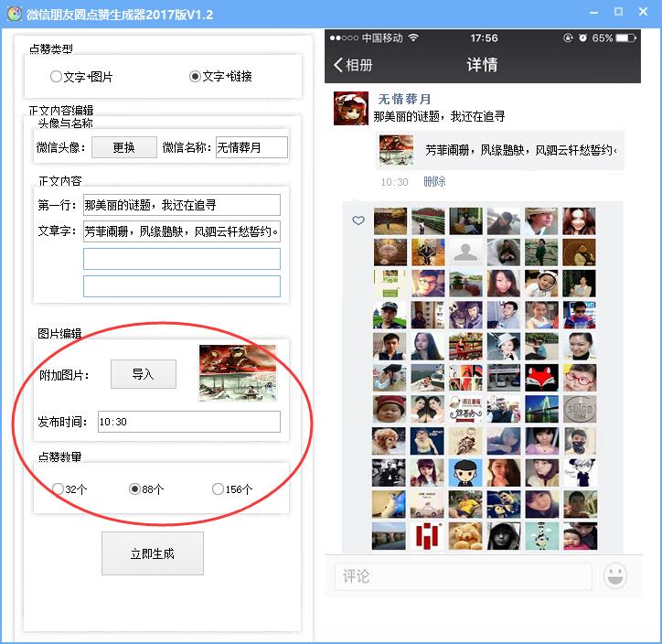Click the 删除 link under the post

434,182
